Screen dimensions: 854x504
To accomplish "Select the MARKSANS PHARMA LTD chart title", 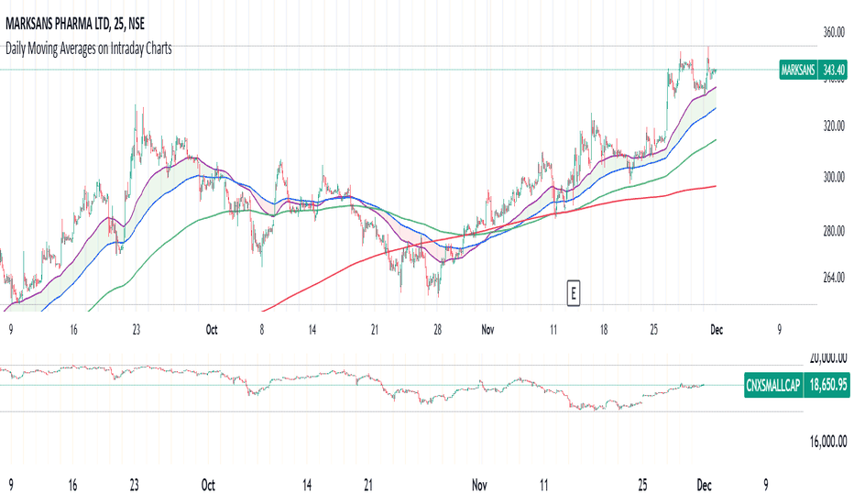I will click(75, 24).
